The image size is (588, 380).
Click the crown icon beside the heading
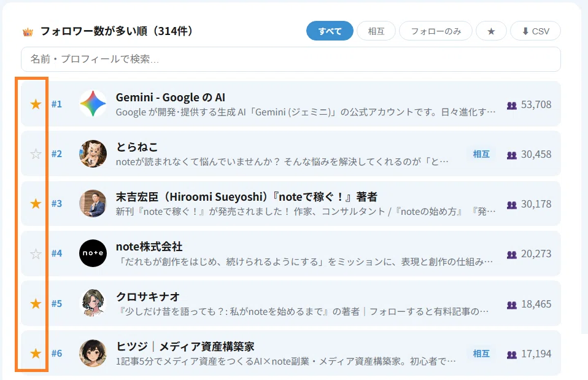pyautogui.click(x=28, y=33)
